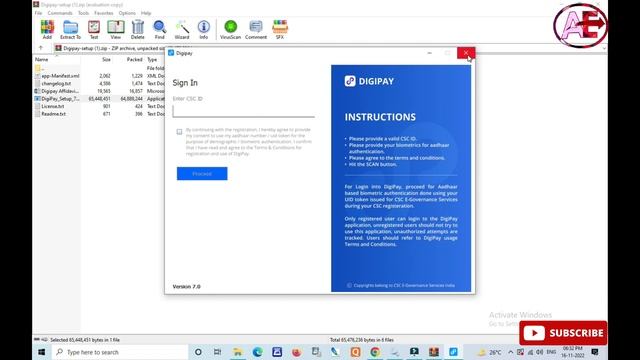Open the Windows Start menu
The width and height of the screenshot is (640, 360).
(42, 352)
